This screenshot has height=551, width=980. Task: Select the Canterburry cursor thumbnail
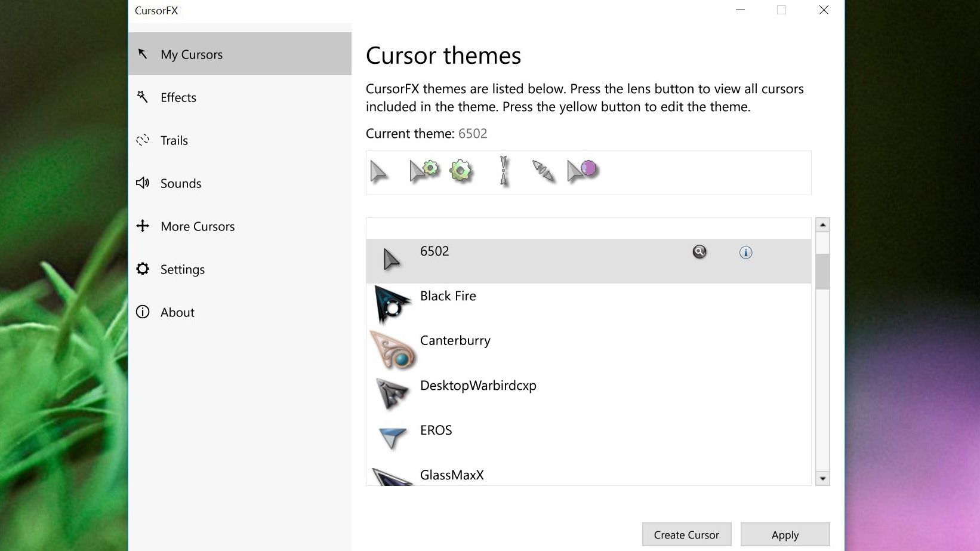coord(393,350)
